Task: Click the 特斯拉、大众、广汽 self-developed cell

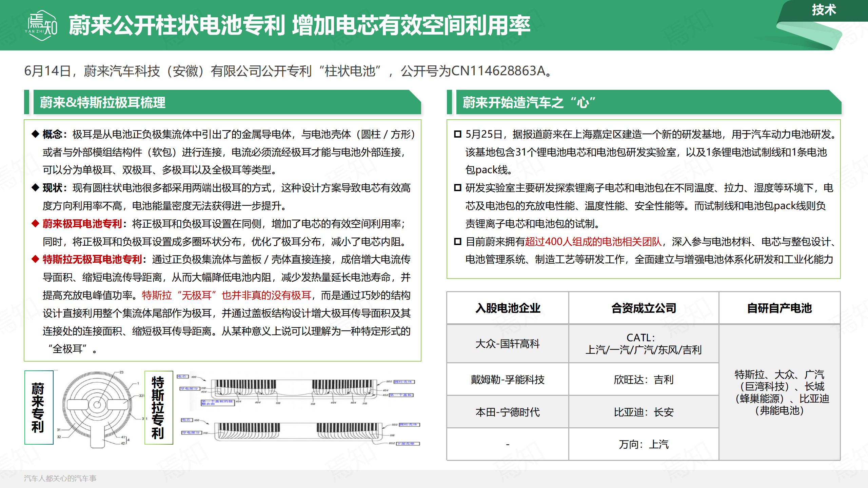Action: coord(780,392)
